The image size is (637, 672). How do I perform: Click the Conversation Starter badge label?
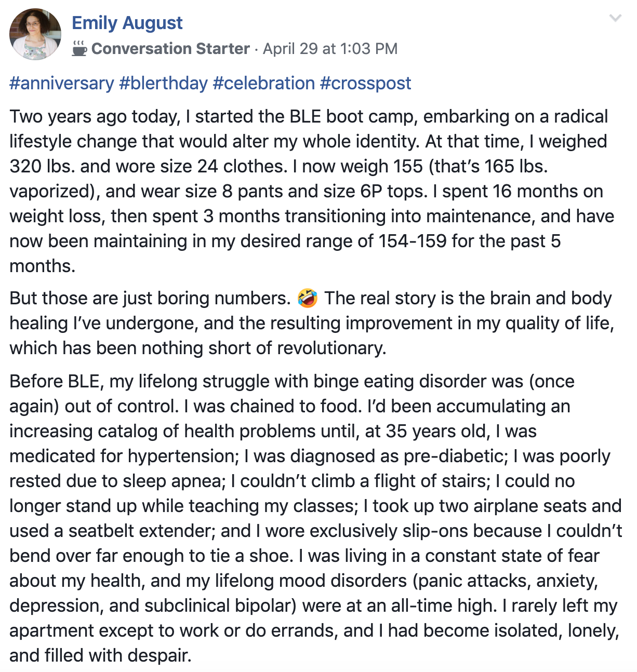170,49
